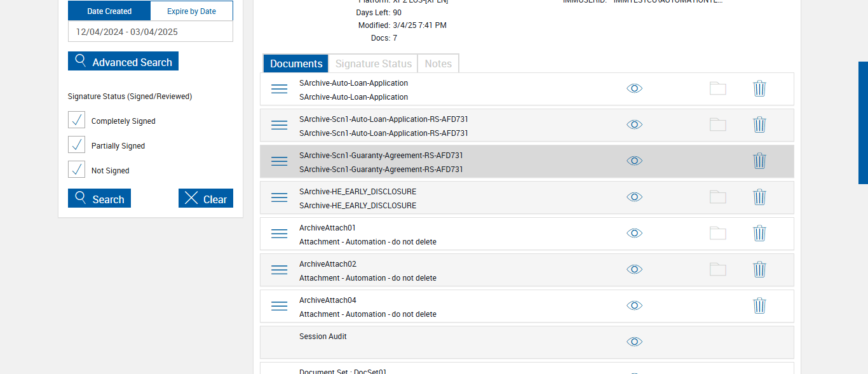View SArchive-HE_EARLY_DISCLOSURE with eye icon
The image size is (868, 374).
(634, 197)
